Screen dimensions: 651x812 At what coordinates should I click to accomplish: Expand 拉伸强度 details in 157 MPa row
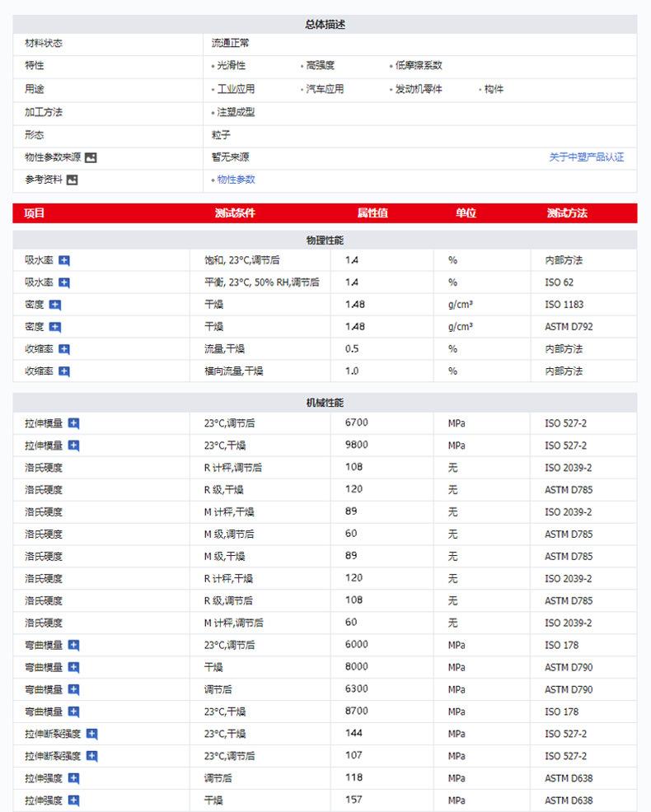[73, 800]
